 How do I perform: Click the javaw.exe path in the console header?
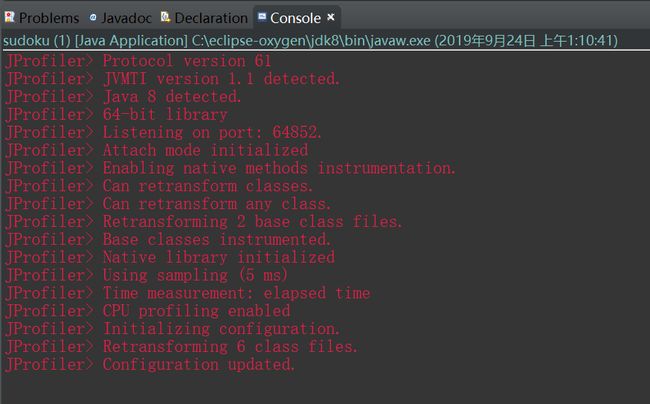click(311, 41)
